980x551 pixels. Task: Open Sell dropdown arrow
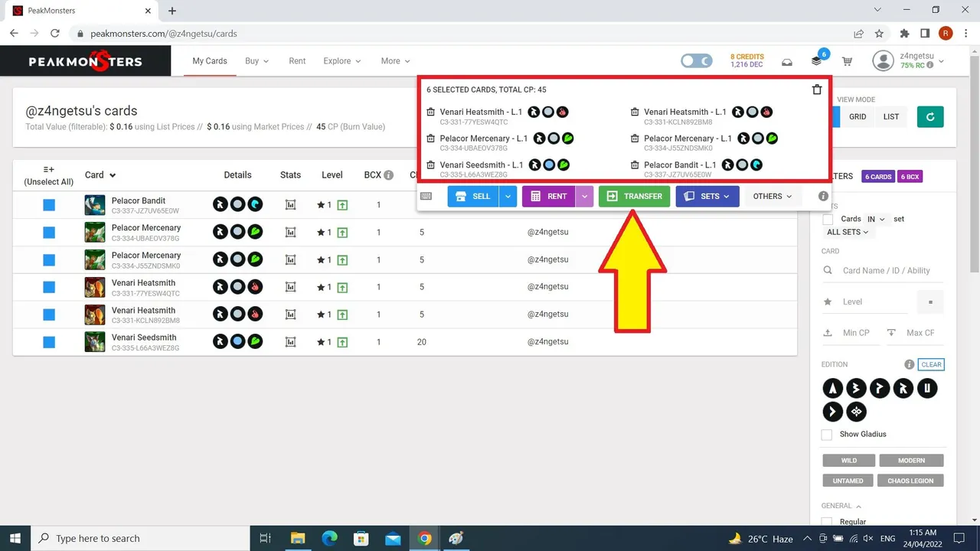(x=508, y=197)
